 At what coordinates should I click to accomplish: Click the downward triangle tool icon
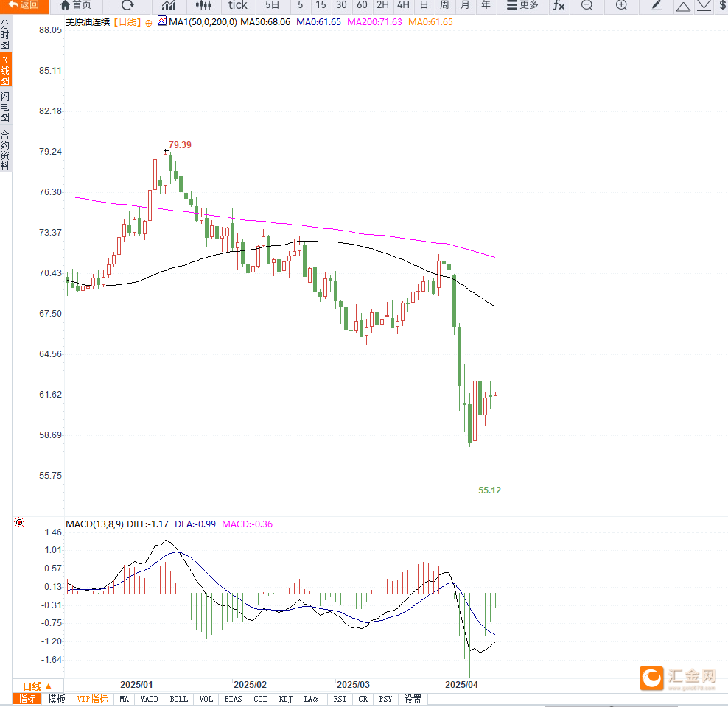[x=704, y=6]
